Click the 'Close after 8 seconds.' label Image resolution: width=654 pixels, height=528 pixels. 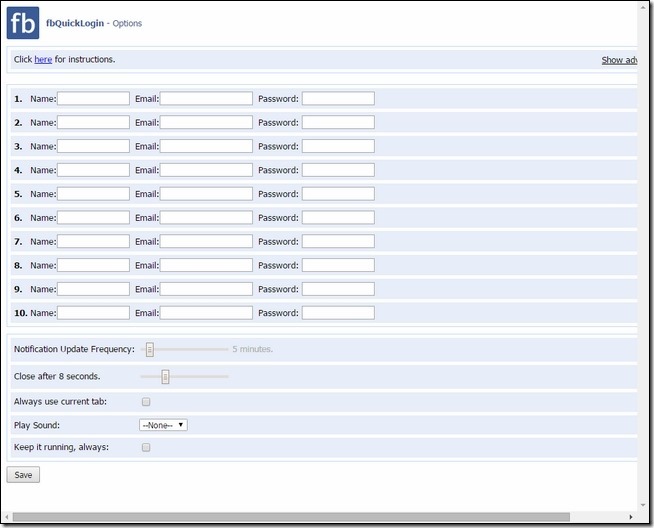(x=57, y=376)
